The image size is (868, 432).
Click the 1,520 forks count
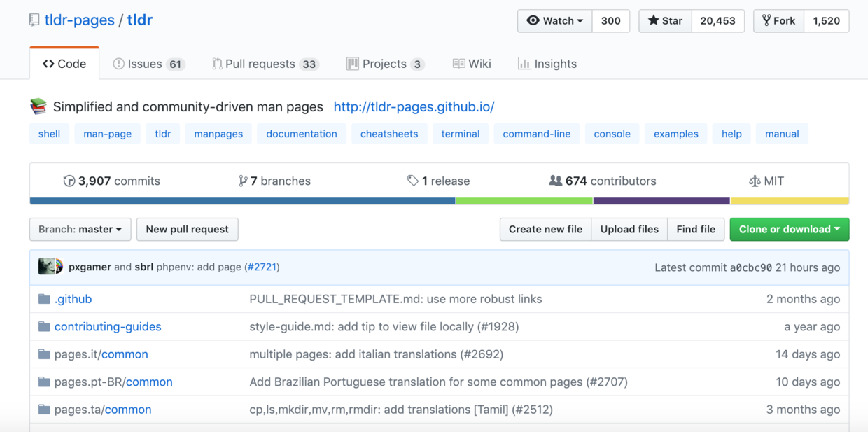827,20
